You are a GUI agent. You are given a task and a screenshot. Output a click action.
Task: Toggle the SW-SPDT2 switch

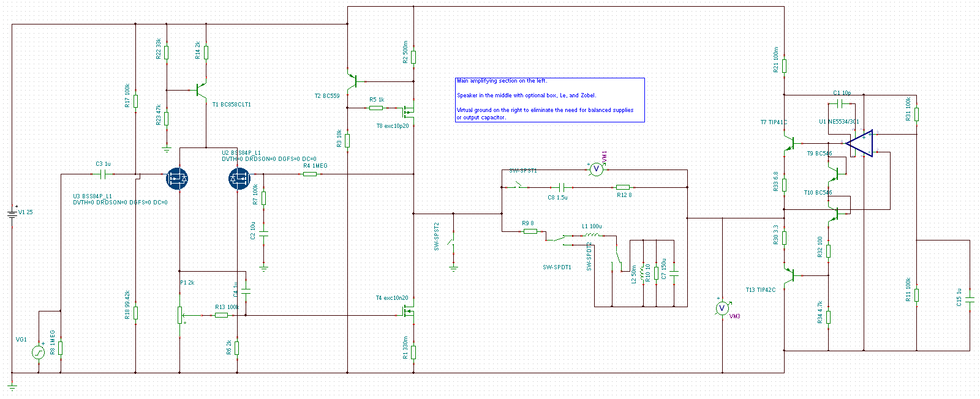pos(617,257)
